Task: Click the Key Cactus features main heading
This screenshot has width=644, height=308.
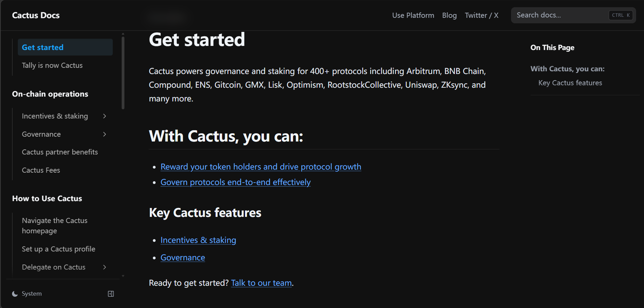Action: tap(205, 213)
